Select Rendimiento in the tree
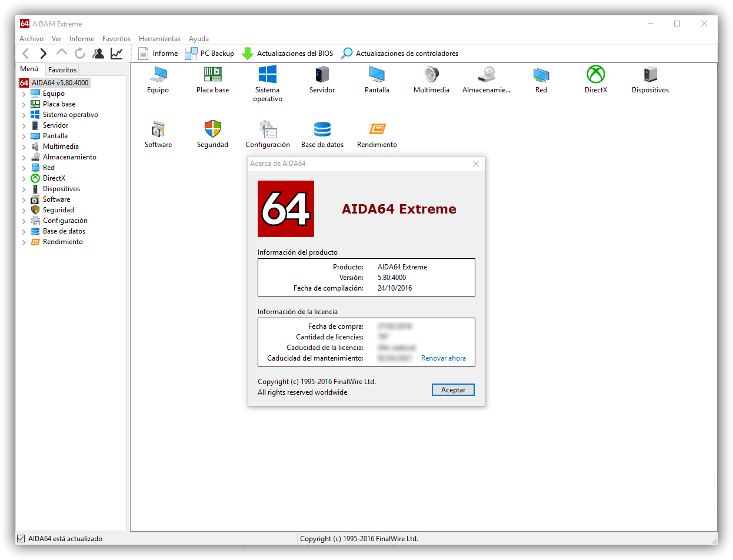Viewport: 733px width, 560px height. pos(62,242)
